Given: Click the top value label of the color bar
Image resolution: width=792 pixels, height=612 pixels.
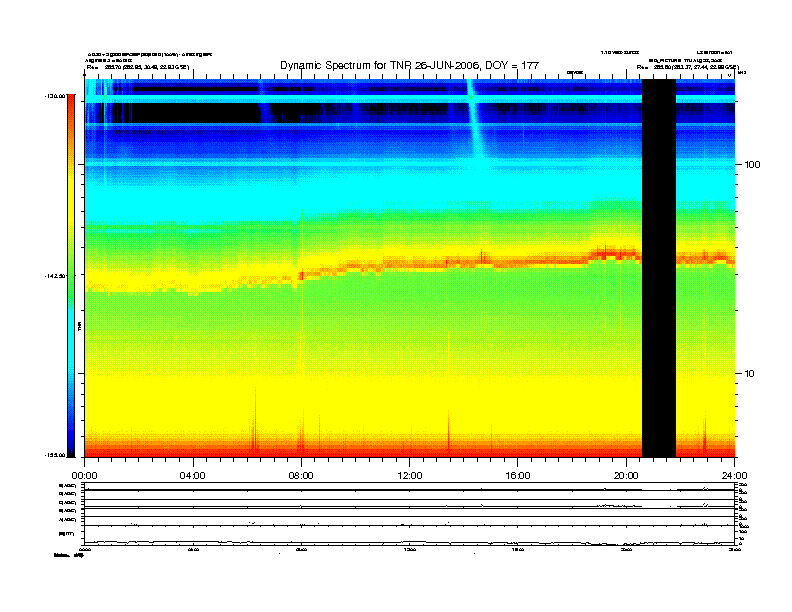Looking at the screenshot, I should point(56,95).
